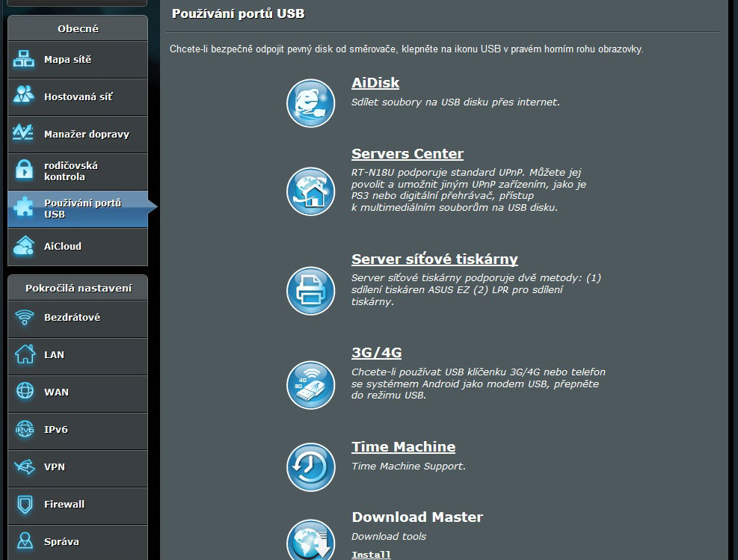
Task: Click the Firewall shield icon
Action: coord(25,505)
